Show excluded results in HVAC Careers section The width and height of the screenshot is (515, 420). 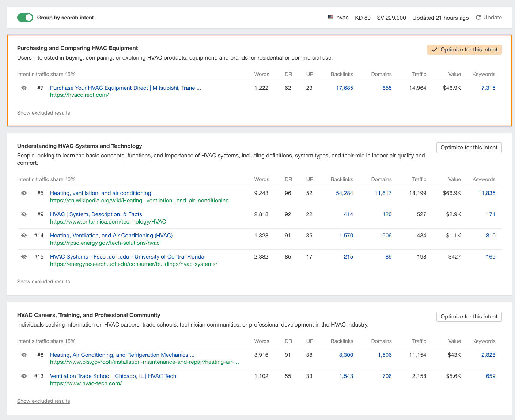pos(43,401)
